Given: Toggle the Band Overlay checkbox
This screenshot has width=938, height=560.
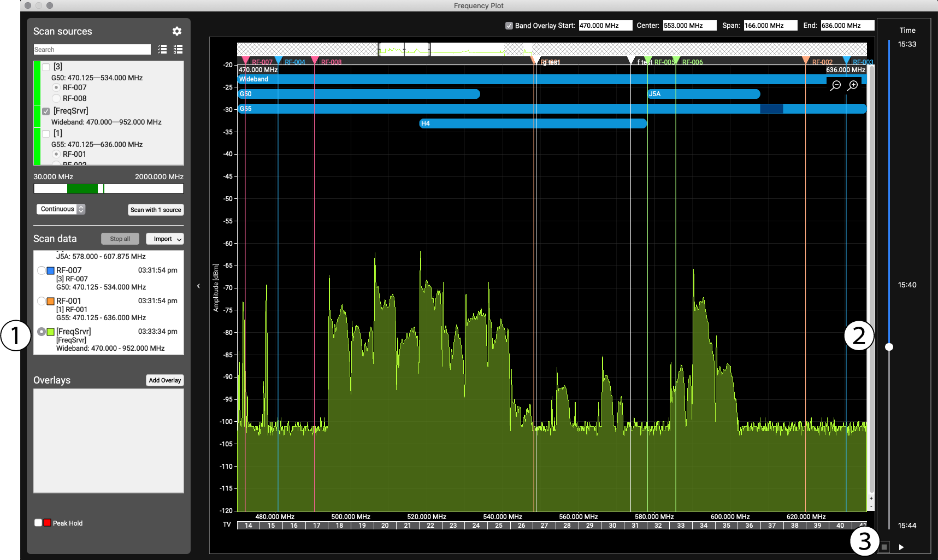Looking at the screenshot, I should [x=509, y=26].
